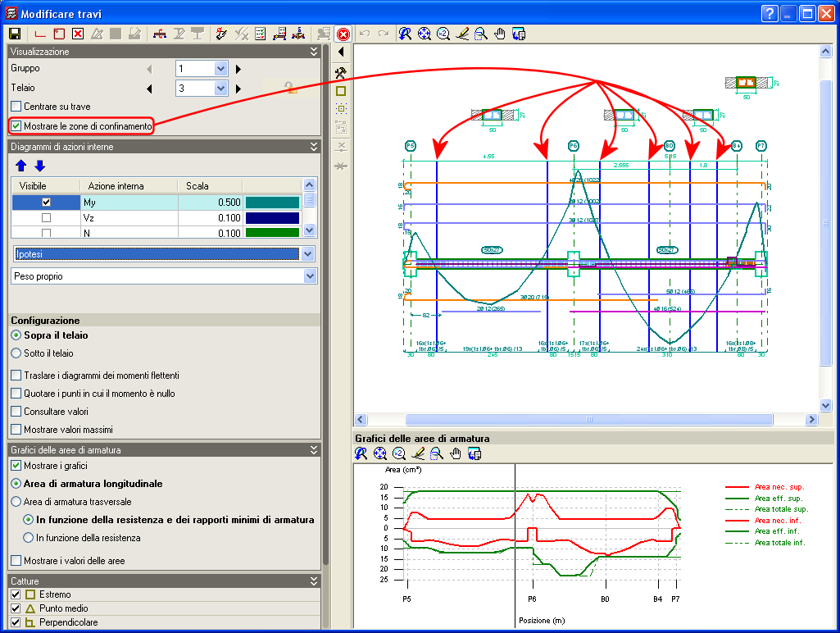Go to the previous Telaio with the left arrow
Screen dimensions: 840x633
[x=149, y=89]
